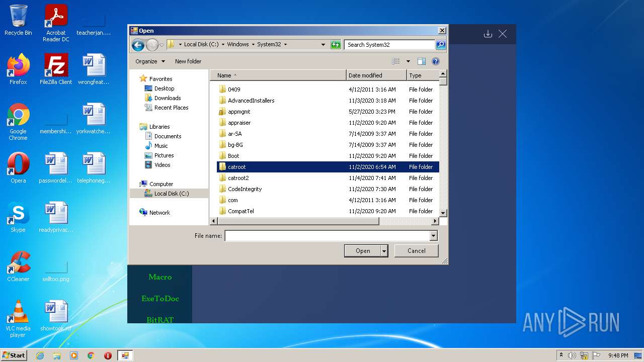Expand the Open button dropdown arrow
The height and width of the screenshot is (362, 644).
(x=384, y=251)
